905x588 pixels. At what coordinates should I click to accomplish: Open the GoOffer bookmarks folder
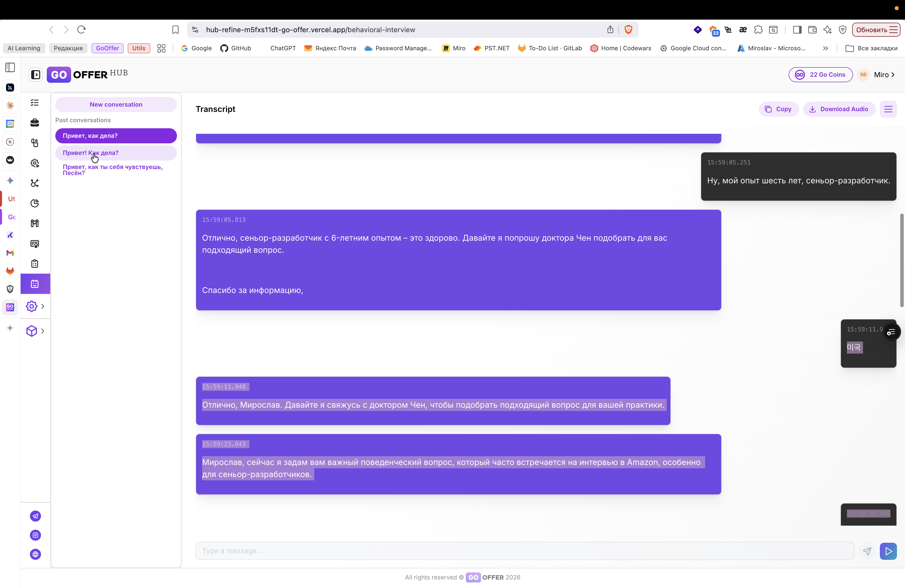pos(107,48)
